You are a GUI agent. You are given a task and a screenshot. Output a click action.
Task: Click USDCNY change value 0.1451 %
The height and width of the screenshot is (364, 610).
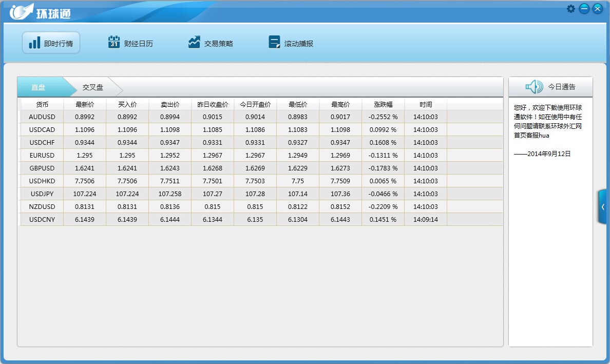click(383, 219)
